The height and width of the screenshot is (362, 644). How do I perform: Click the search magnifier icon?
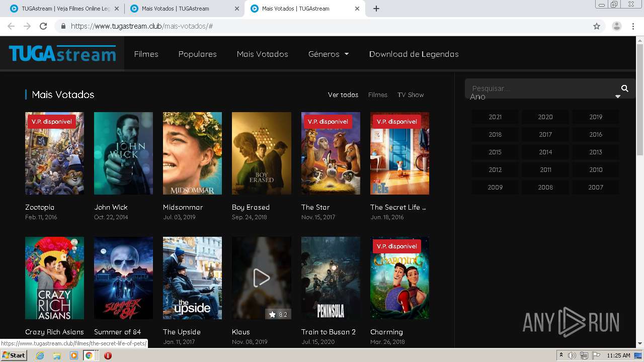[x=625, y=88]
